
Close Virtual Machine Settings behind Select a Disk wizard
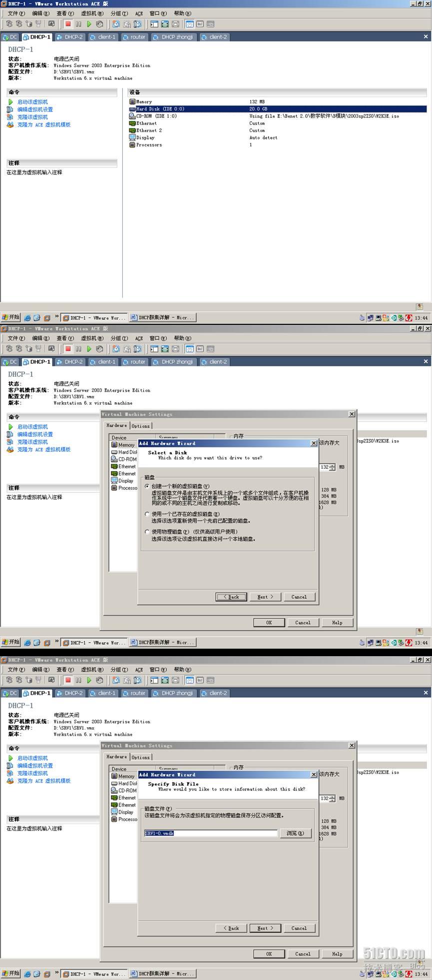(x=352, y=414)
